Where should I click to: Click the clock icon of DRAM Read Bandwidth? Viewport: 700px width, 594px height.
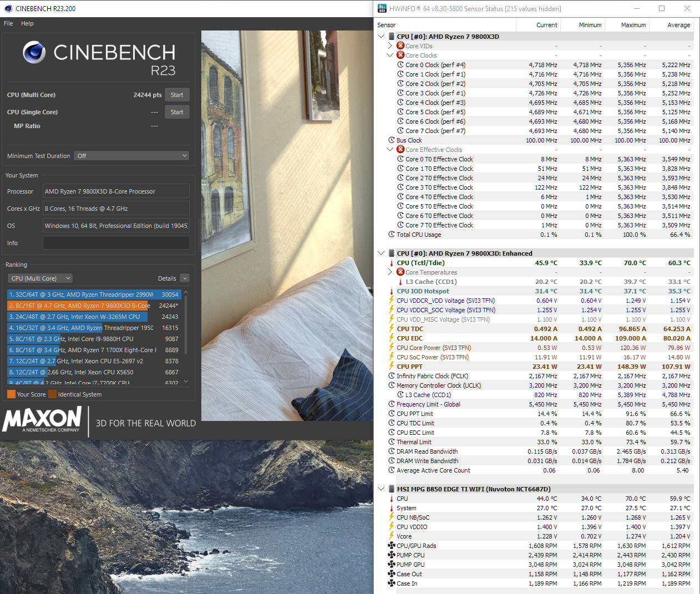[392, 451]
